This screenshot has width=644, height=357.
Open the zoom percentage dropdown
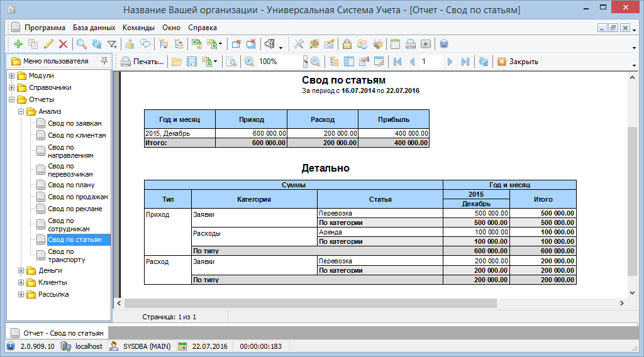(305, 62)
